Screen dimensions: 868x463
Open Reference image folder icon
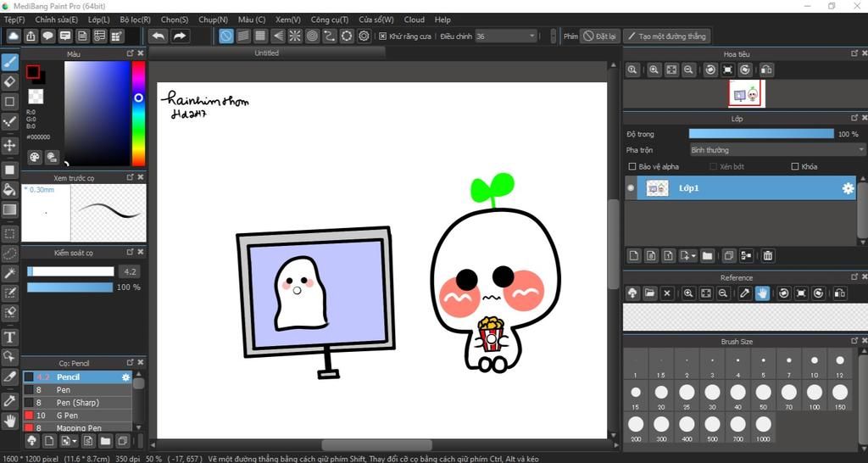[x=650, y=293]
